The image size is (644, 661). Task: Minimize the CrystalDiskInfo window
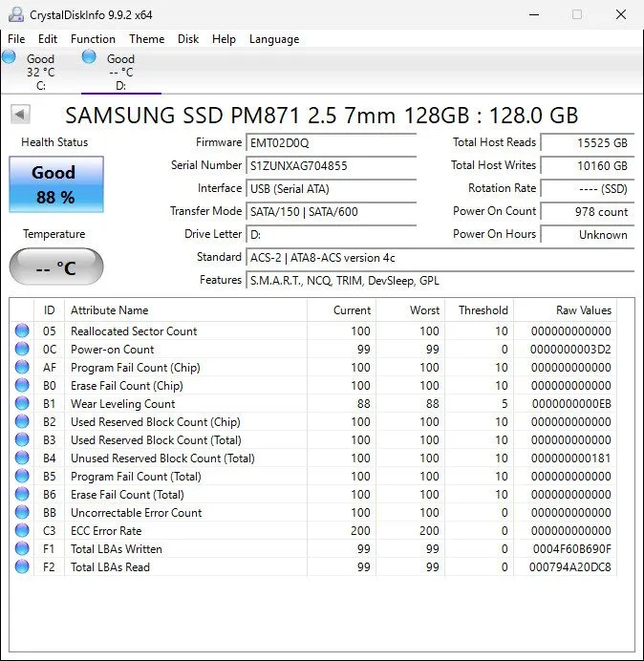[x=534, y=14]
